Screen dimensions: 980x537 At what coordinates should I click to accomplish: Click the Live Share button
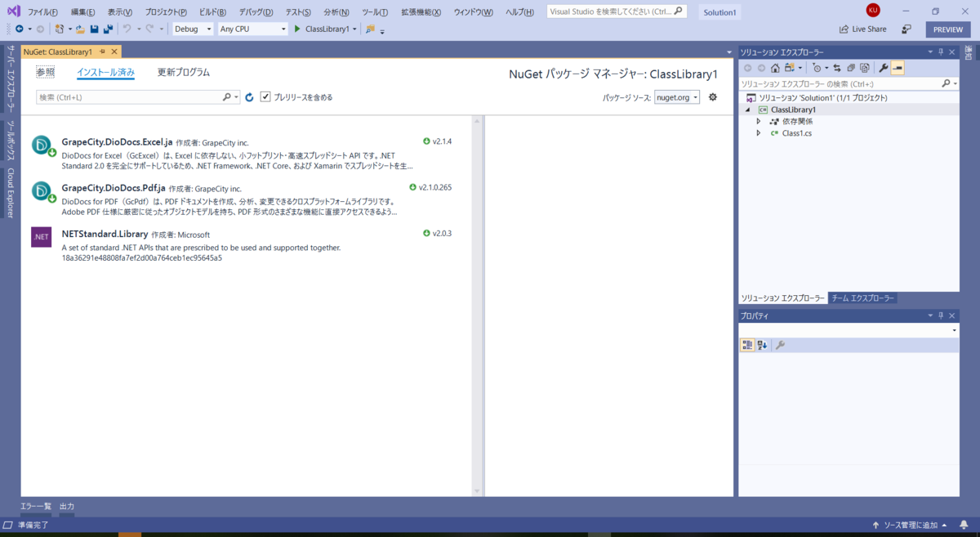pyautogui.click(x=862, y=29)
